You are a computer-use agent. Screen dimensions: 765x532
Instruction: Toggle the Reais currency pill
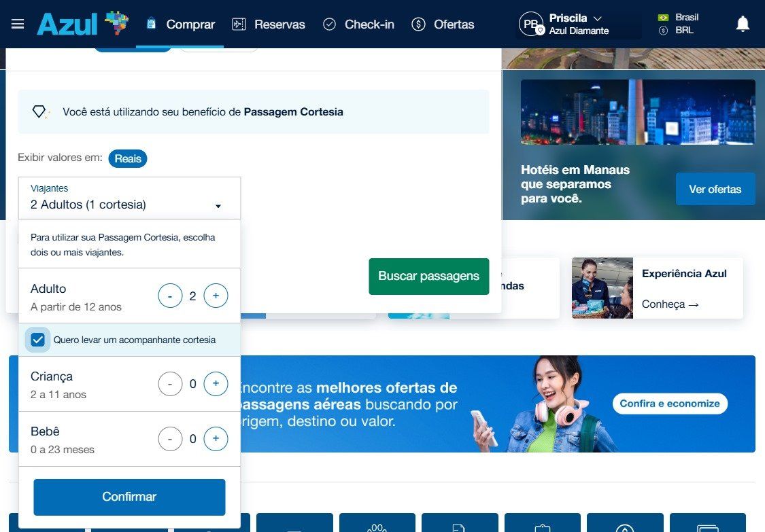(x=128, y=159)
